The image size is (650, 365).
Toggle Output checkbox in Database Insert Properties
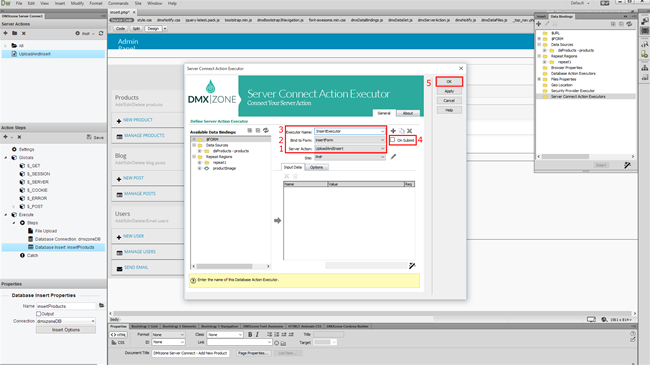[39, 314]
